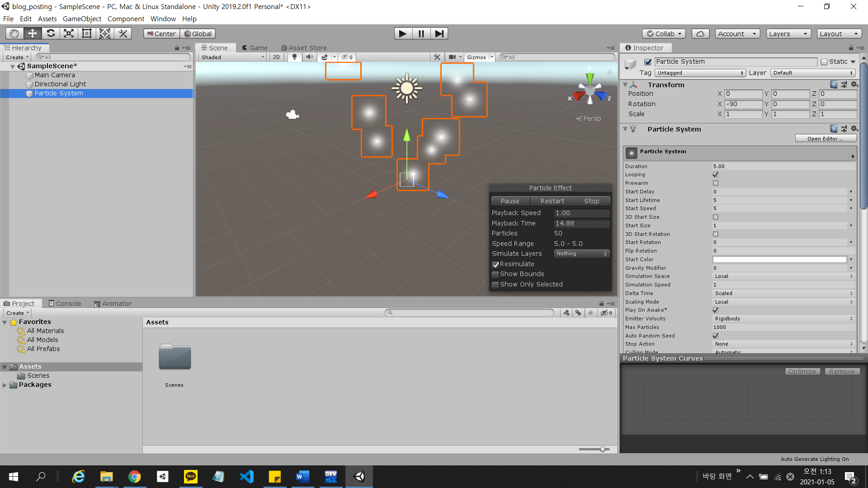Collapse the SampleScene hierarchy arrow
Screen dimensions: 868x488
click(x=13, y=66)
